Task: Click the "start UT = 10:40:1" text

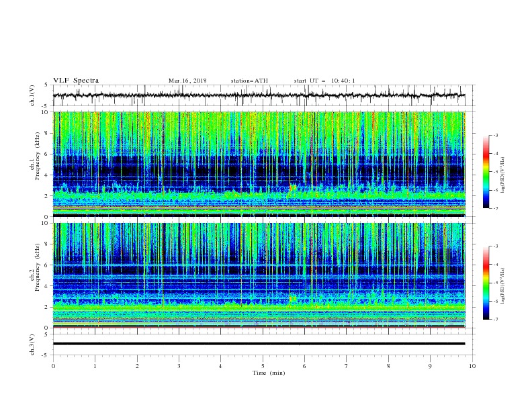Action: coord(324,81)
